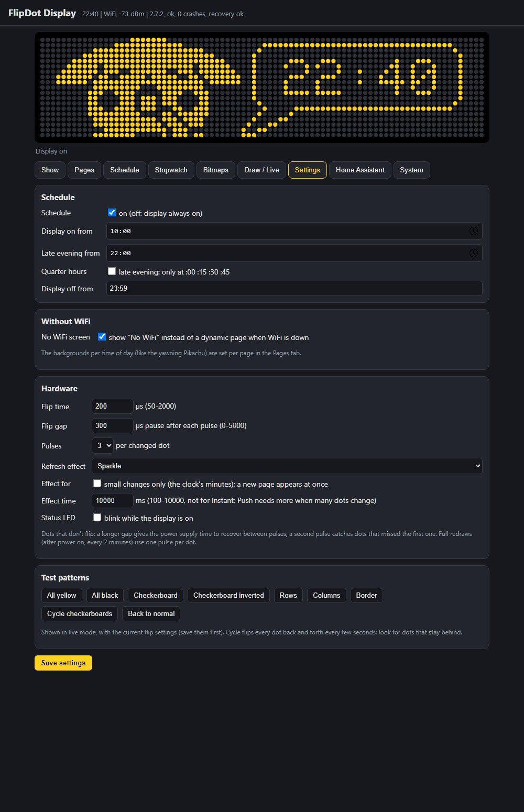Click Back to normal button
Screen dimensions: 524x812
pyautogui.click(x=151, y=614)
